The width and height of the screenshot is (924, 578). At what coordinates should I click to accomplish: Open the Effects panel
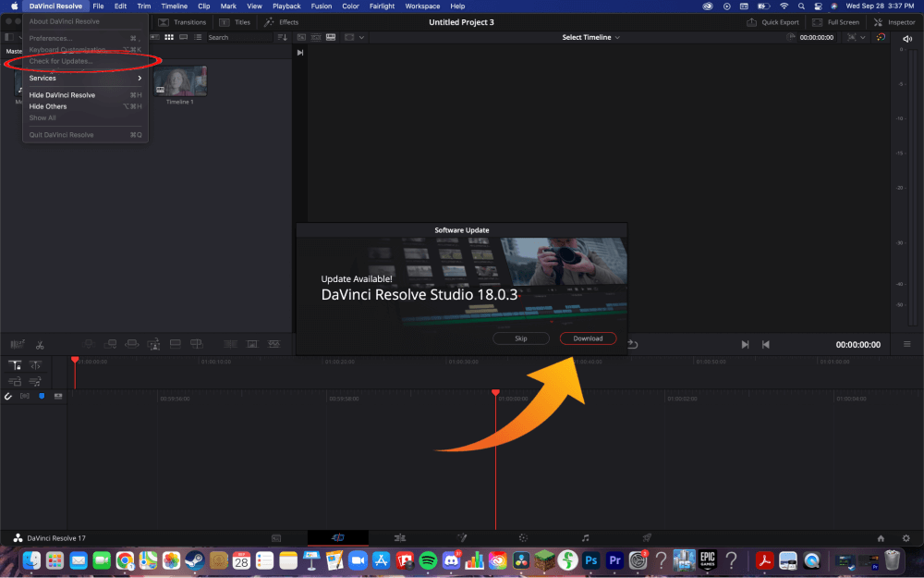(281, 22)
